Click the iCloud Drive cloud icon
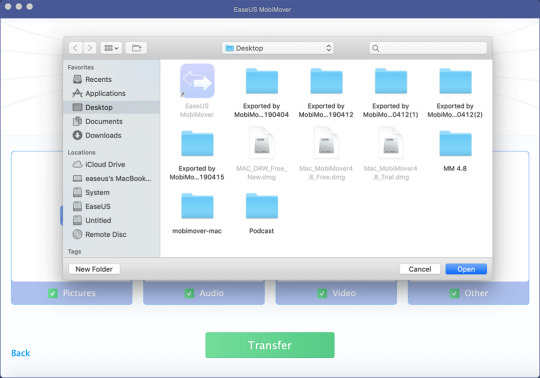Viewport: 540px width, 378px height. coord(77,165)
